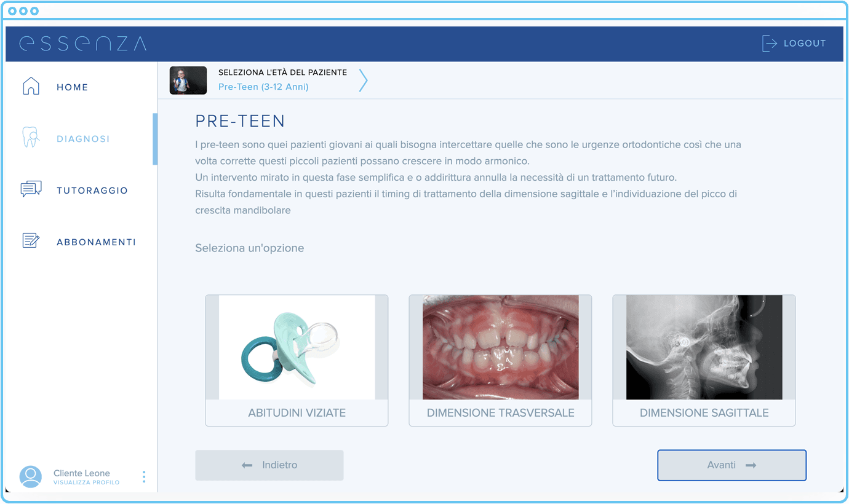
Task: Select Diagnosi in the sidebar
Action: point(83,139)
